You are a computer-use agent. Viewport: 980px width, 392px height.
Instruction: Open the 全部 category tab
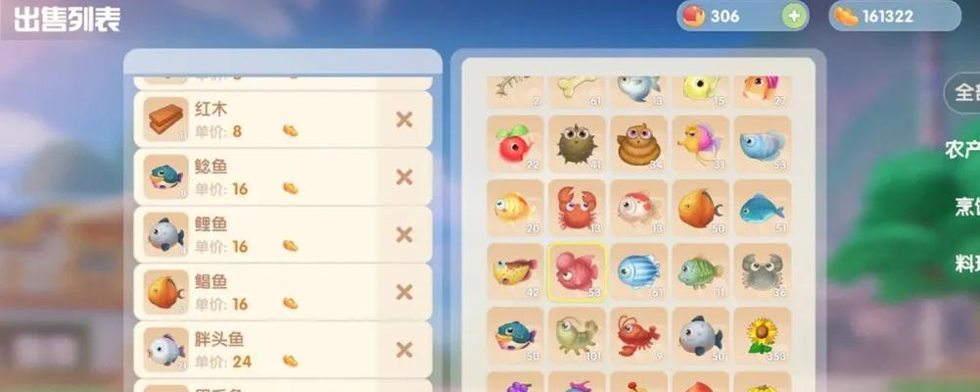point(962,93)
